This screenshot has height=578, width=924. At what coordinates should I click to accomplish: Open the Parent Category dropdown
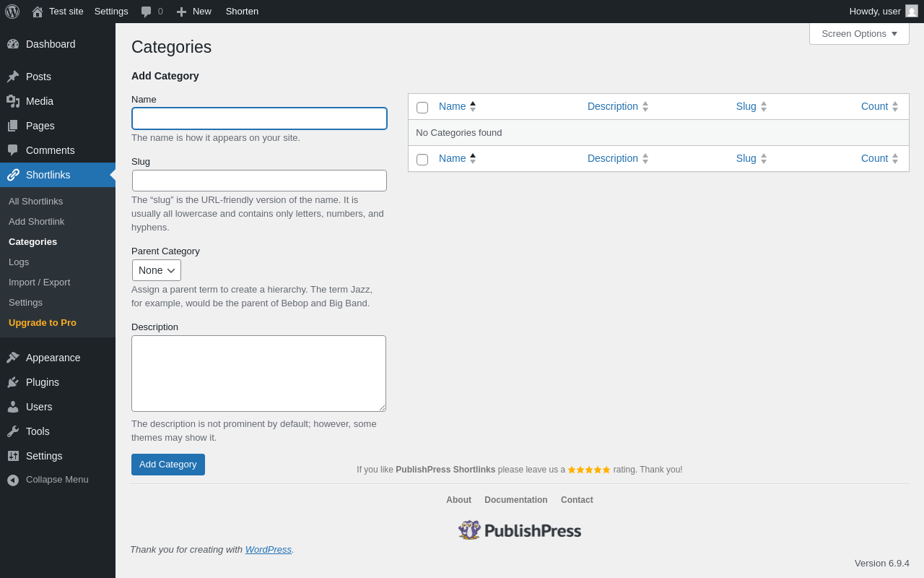tap(157, 270)
